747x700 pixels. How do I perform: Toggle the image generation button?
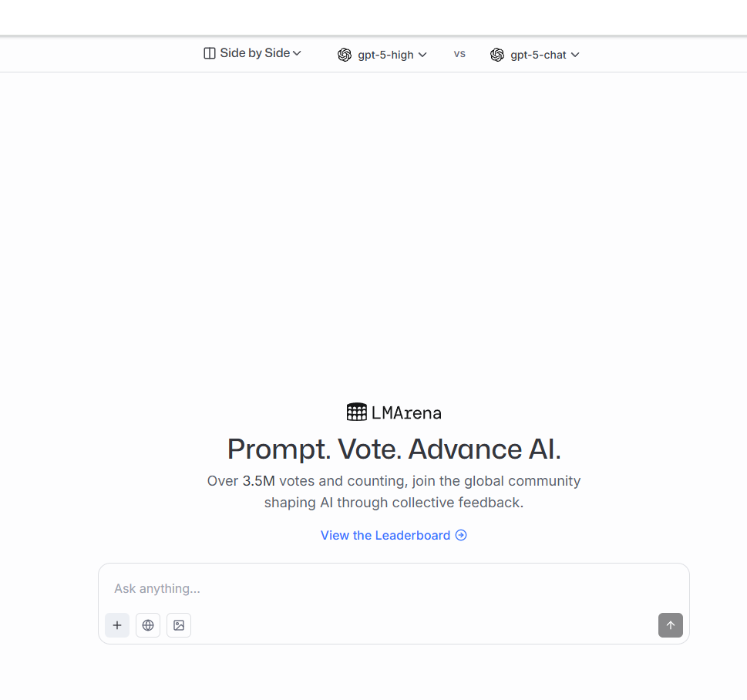[x=179, y=625]
